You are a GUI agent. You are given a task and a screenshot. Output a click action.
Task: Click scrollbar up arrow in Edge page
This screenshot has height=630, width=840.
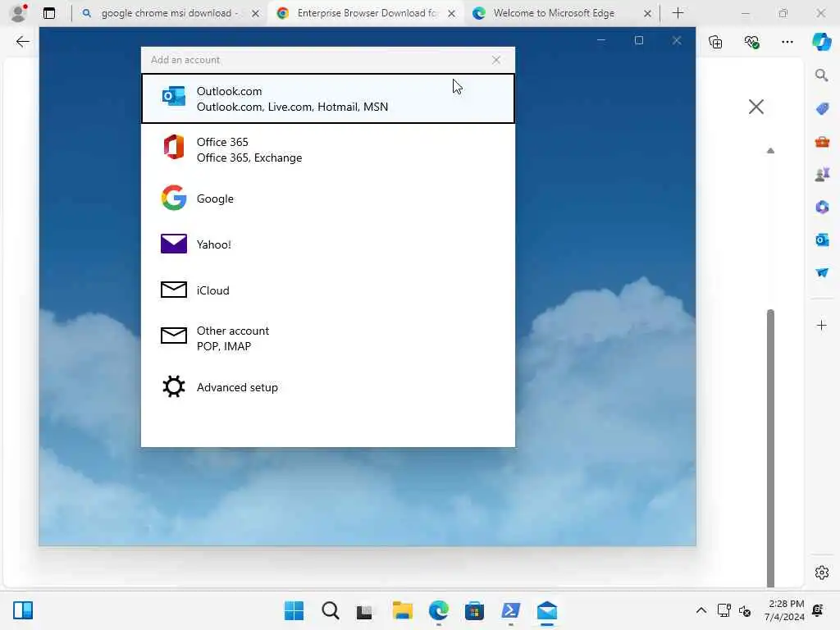[770, 151]
